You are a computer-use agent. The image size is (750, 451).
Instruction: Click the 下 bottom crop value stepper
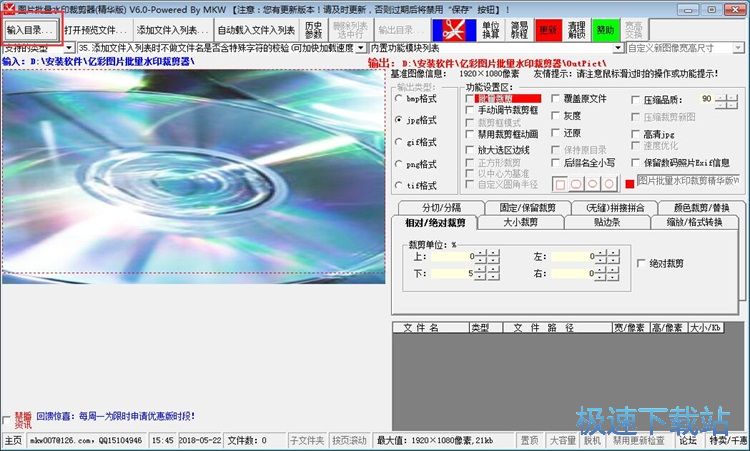(x=487, y=274)
